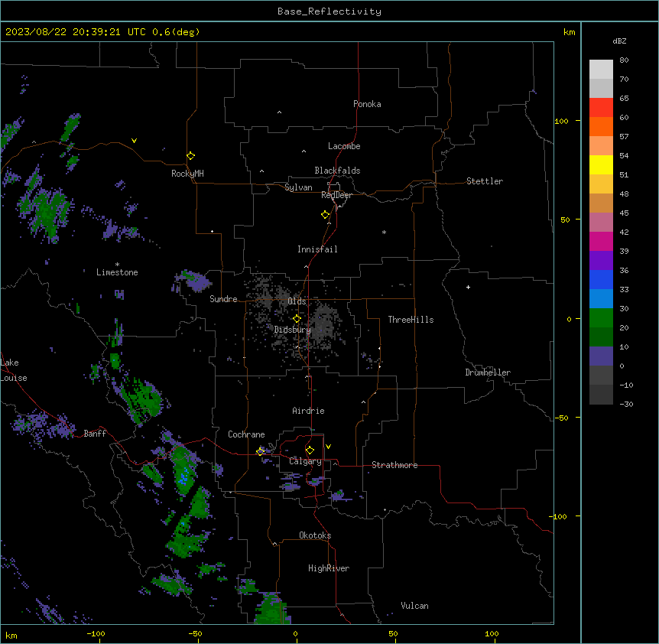Click the Airdrie city label
This screenshot has height=644, width=659.
[x=308, y=411]
